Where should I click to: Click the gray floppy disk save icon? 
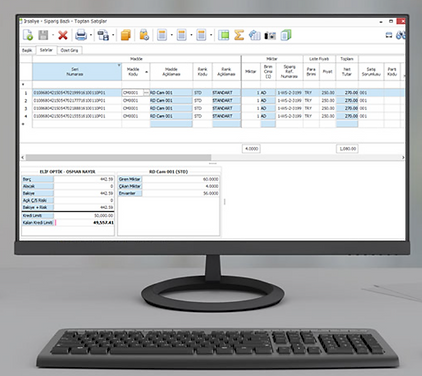[x=43, y=35]
